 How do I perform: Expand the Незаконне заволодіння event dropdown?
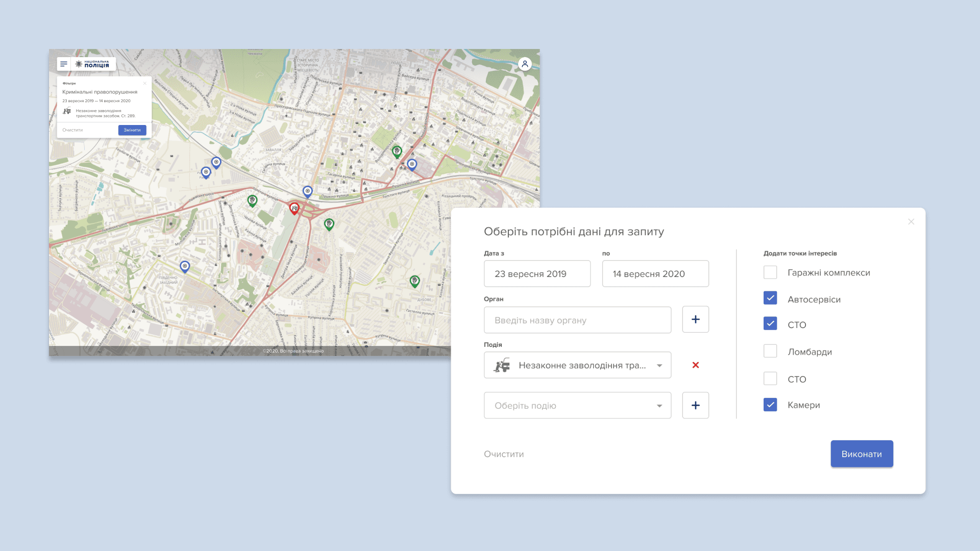[x=577, y=365]
